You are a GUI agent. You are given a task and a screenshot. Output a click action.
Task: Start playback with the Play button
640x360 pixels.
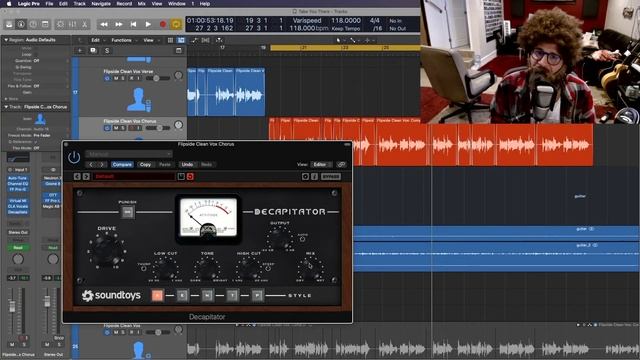(x=148, y=24)
